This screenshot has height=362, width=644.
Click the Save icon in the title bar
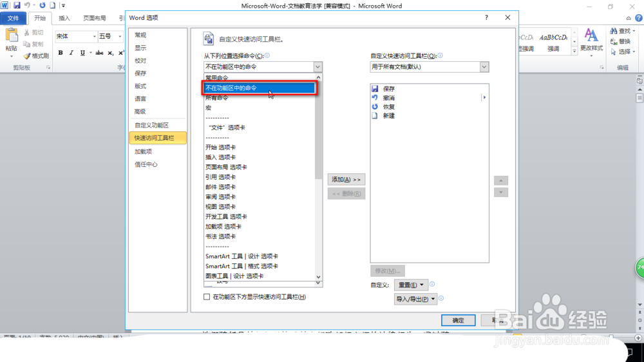coord(17,5)
